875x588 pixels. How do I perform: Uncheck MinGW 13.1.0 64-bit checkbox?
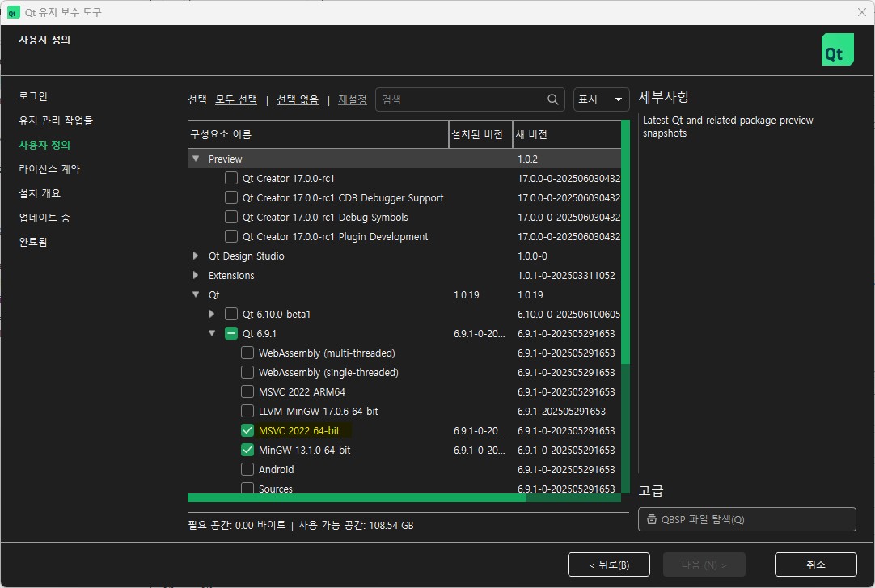click(247, 450)
